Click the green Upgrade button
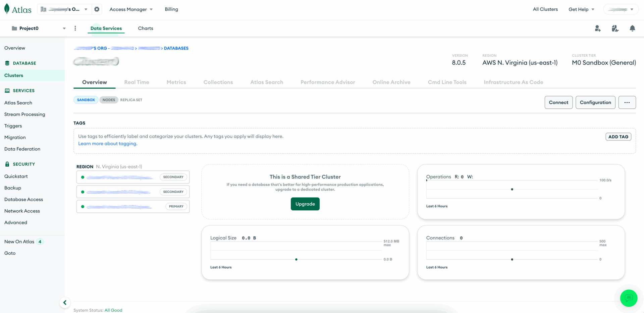The width and height of the screenshot is (644, 313). (305, 204)
